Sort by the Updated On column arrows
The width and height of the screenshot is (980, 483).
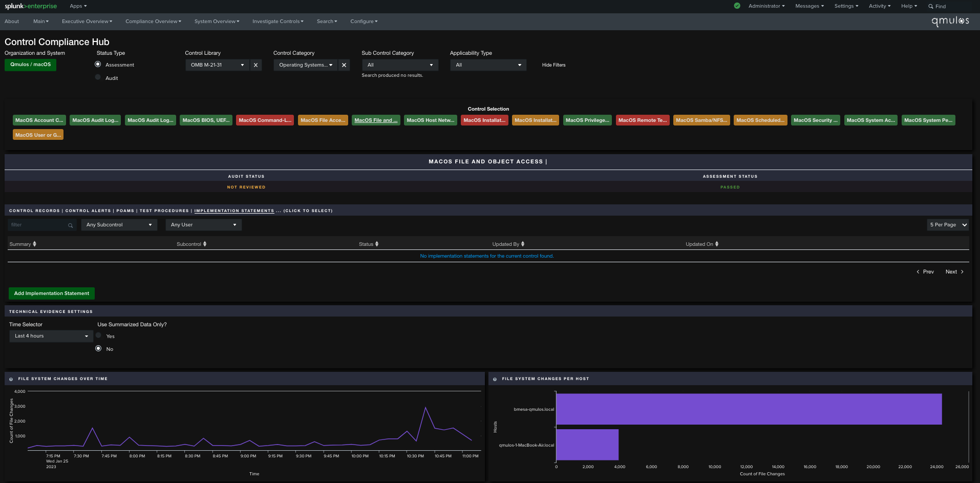coord(717,244)
